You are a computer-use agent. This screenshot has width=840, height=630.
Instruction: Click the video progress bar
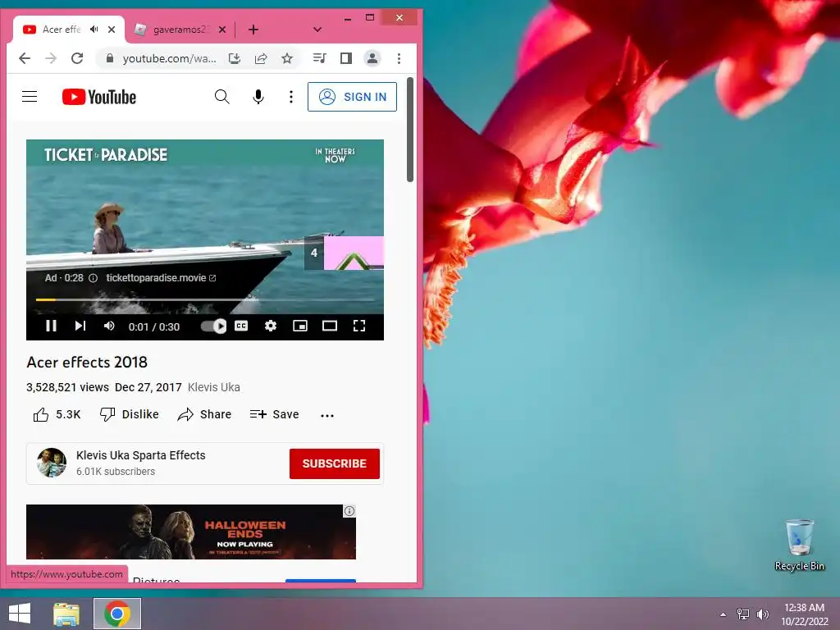204,299
